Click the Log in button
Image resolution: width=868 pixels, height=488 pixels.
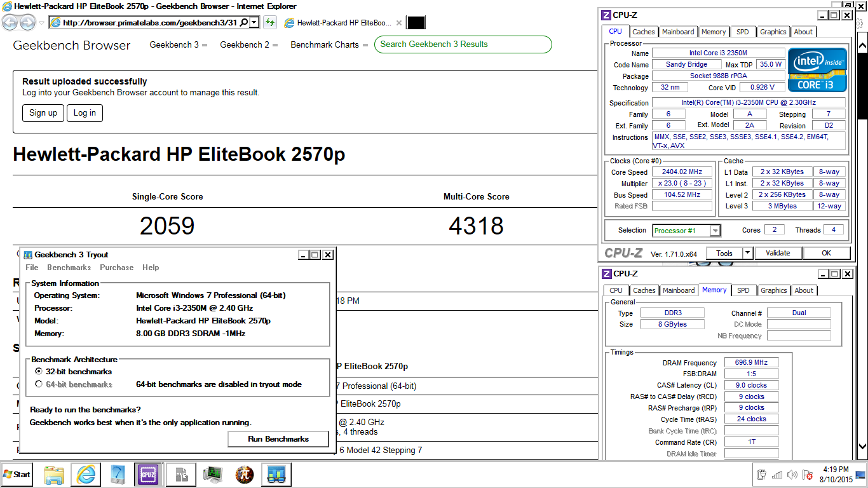point(85,113)
